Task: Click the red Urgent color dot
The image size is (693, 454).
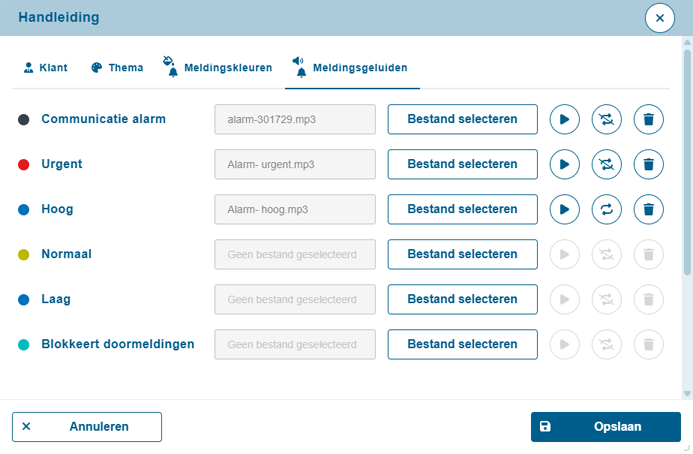Action: (x=23, y=164)
